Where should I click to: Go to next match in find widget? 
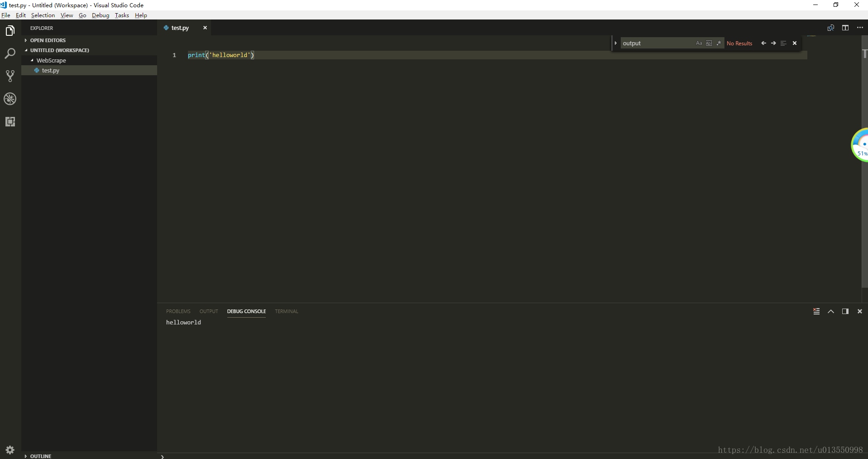point(773,43)
